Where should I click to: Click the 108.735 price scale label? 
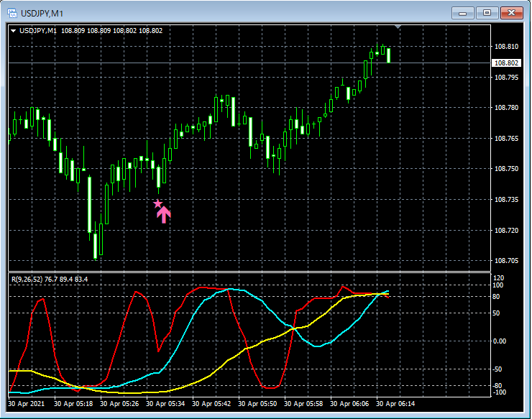coord(506,200)
